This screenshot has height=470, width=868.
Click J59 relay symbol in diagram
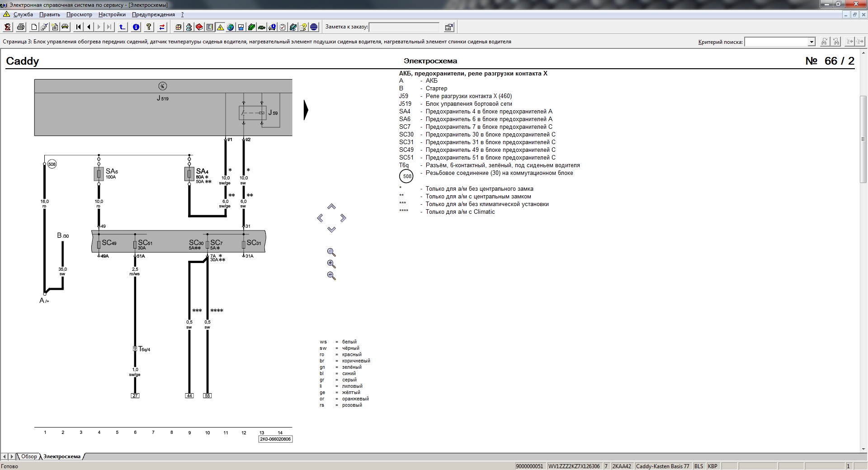[x=252, y=113]
